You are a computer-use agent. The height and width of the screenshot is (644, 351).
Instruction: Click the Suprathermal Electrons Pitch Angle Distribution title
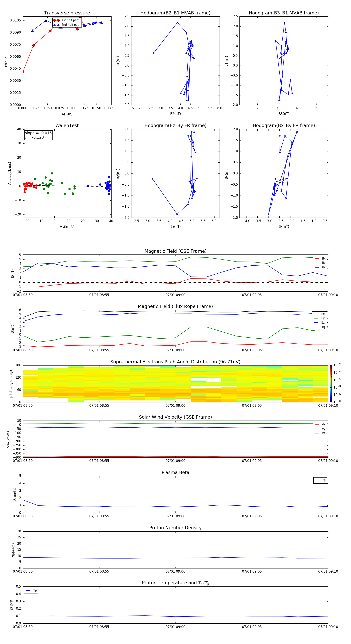(x=175, y=362)
